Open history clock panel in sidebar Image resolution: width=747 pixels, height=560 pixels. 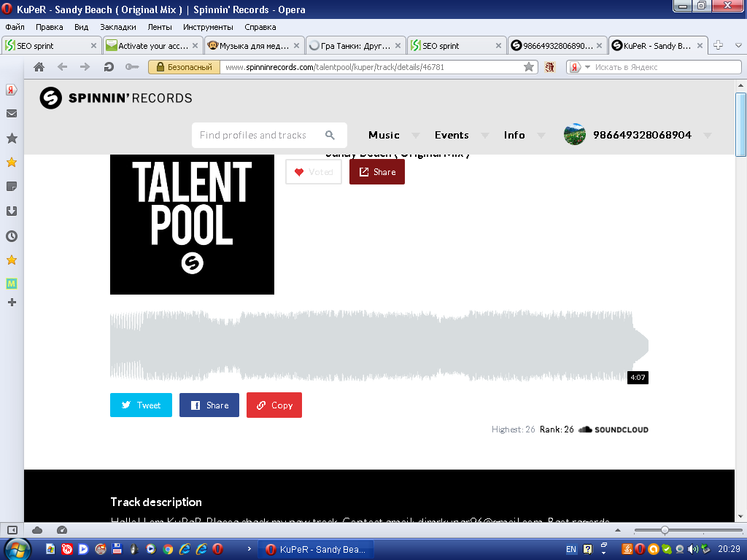click(12, 236)
